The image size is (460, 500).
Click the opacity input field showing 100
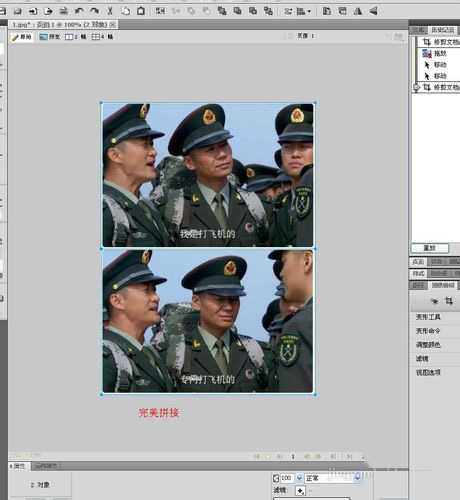(x=287, y=478)
